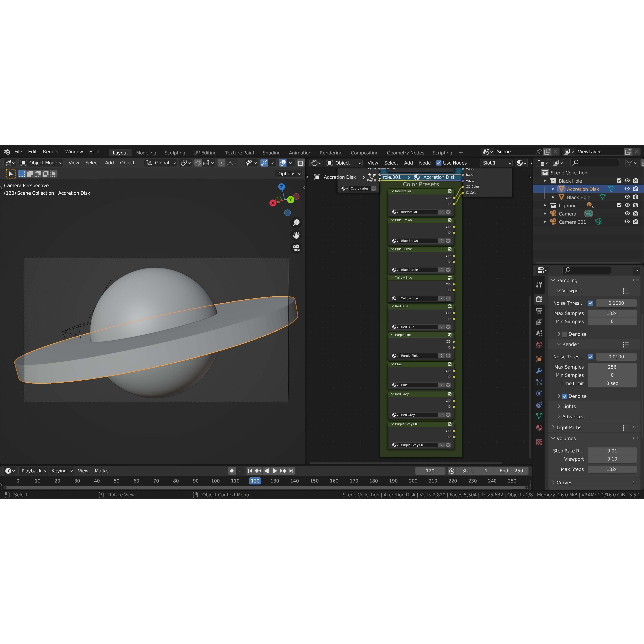Open Slot 1 material slot dropdown

tap(496, 163)
